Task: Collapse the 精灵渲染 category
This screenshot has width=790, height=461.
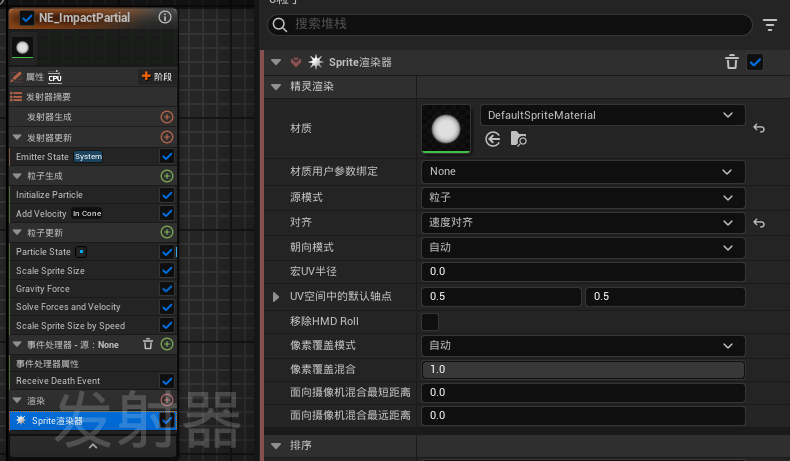Action: click(x=276, y=87)
